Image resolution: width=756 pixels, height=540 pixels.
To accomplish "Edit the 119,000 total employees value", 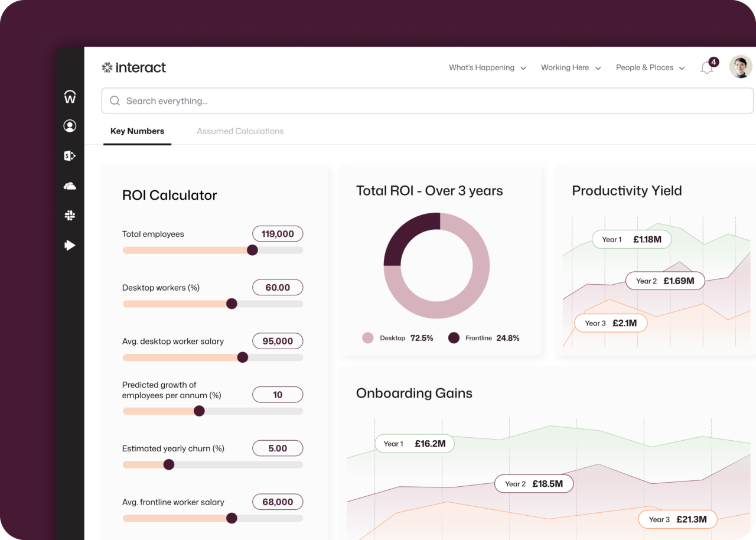I will (x=278, y=234).
